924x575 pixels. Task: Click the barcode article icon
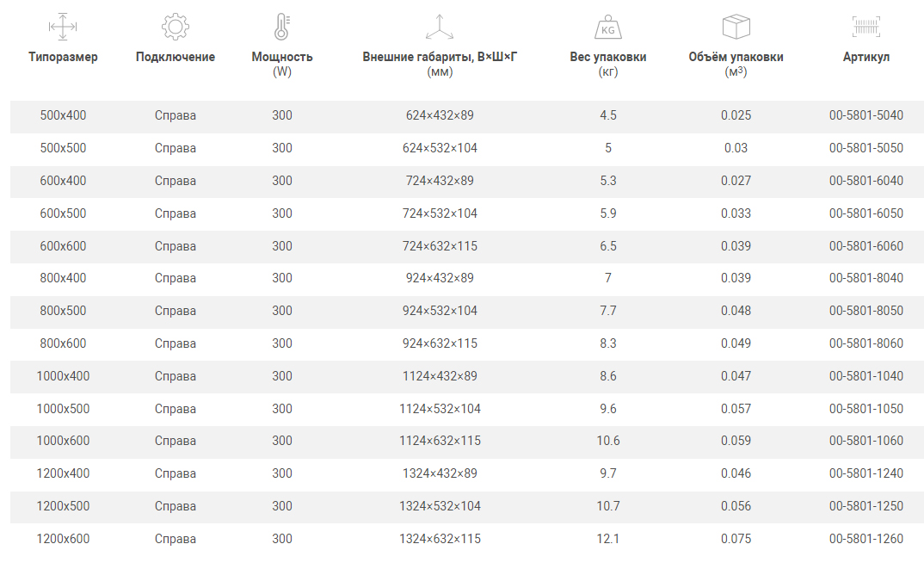tap(866, 27)
